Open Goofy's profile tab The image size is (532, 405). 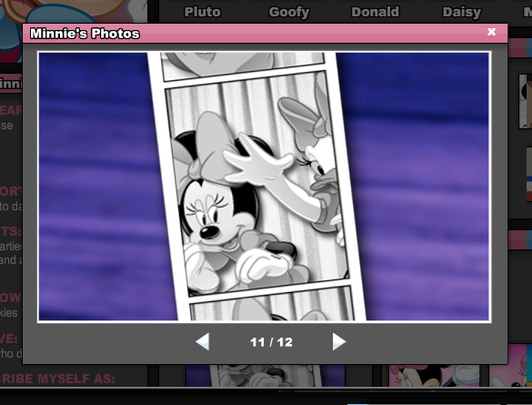tap(288, 12)
